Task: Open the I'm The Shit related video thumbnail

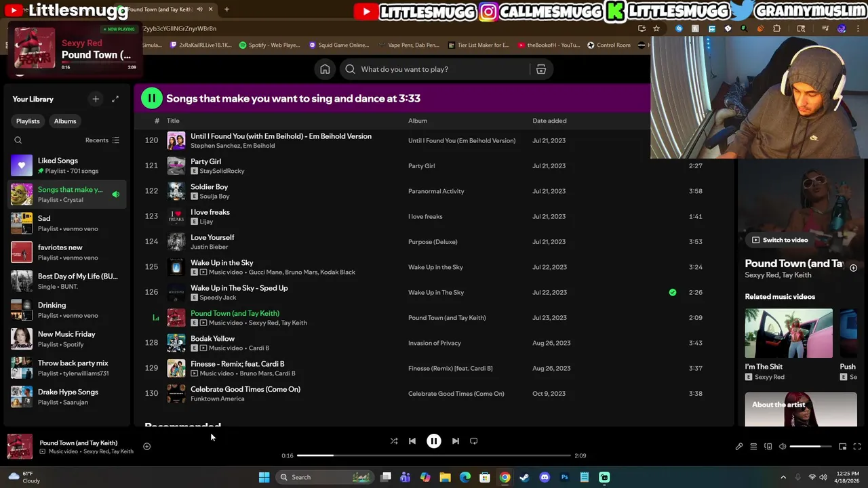Action: [x=789, y=333]
